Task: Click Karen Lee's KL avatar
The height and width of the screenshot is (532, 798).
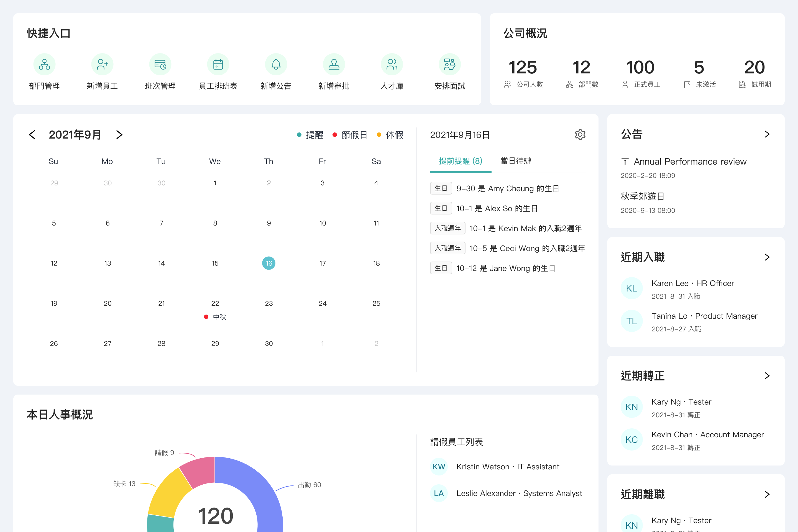Action: coord(632,288)
